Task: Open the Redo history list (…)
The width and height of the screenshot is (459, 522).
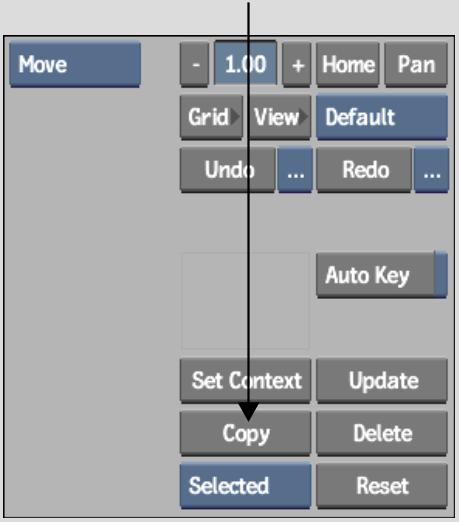Action: click(431, 170)
